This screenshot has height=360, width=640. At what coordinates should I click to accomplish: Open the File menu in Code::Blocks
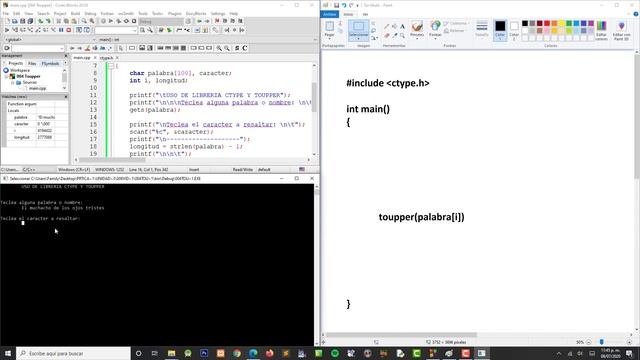(6, 13)
